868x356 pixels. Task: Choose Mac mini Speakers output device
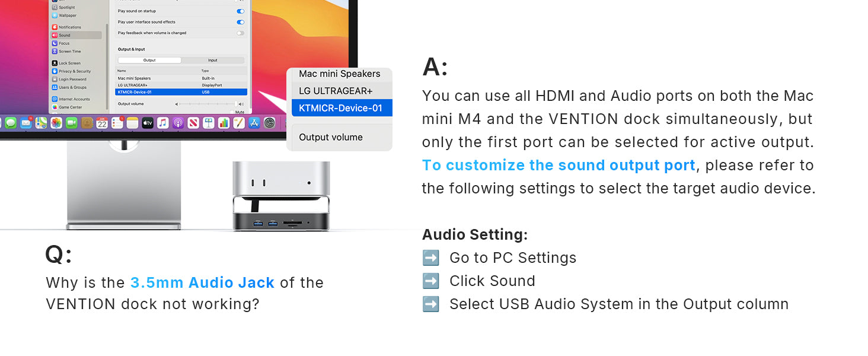click(181, 78)
